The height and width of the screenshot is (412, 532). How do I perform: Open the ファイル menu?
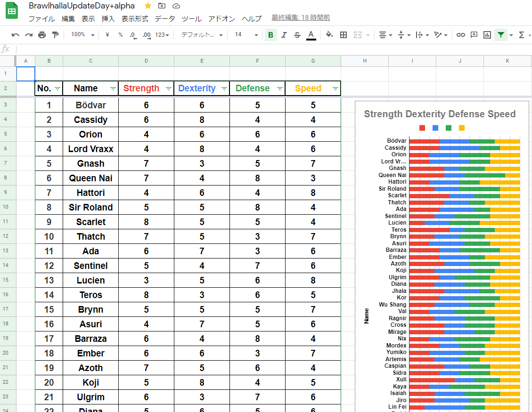(42, 19)
